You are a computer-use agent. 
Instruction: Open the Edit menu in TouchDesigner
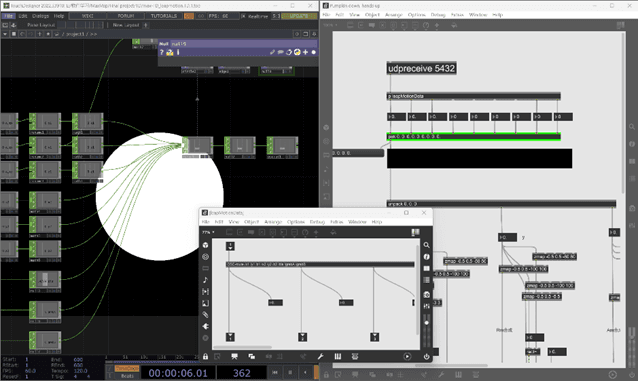pos(23,16)
